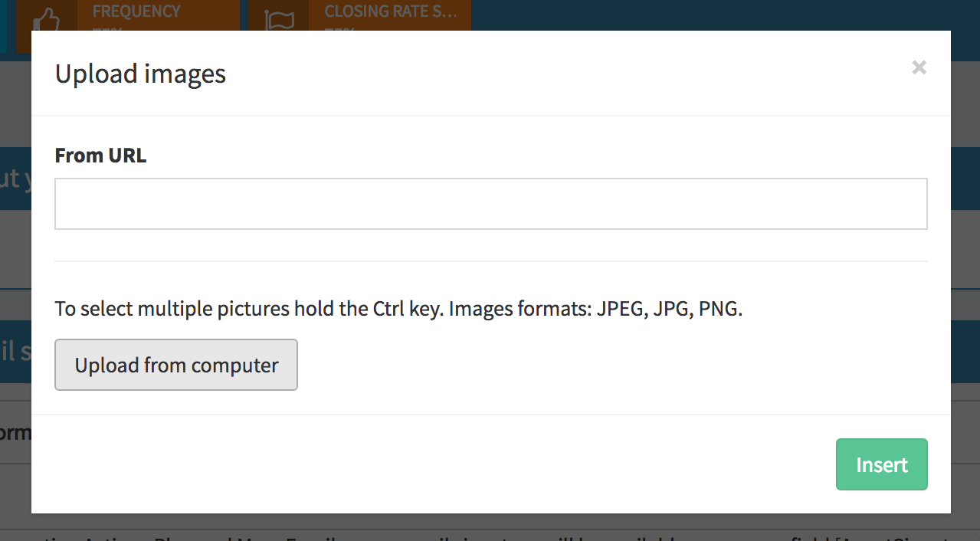Click the dark blue top bar beside Closing Rate

(x=690, y=14)
